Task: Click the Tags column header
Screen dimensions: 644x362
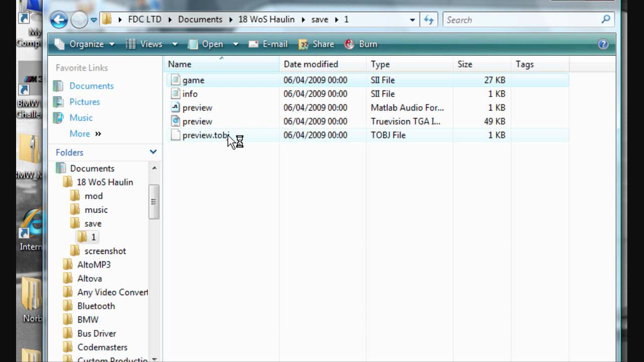Action: click(540, 64)
